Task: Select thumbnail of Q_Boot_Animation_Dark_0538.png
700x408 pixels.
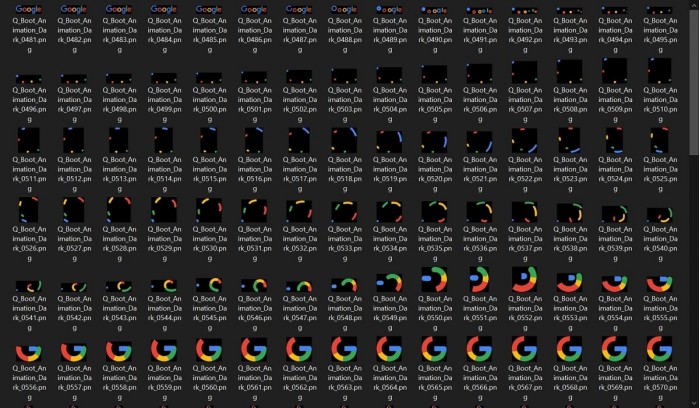Action: tap(570, 213)
